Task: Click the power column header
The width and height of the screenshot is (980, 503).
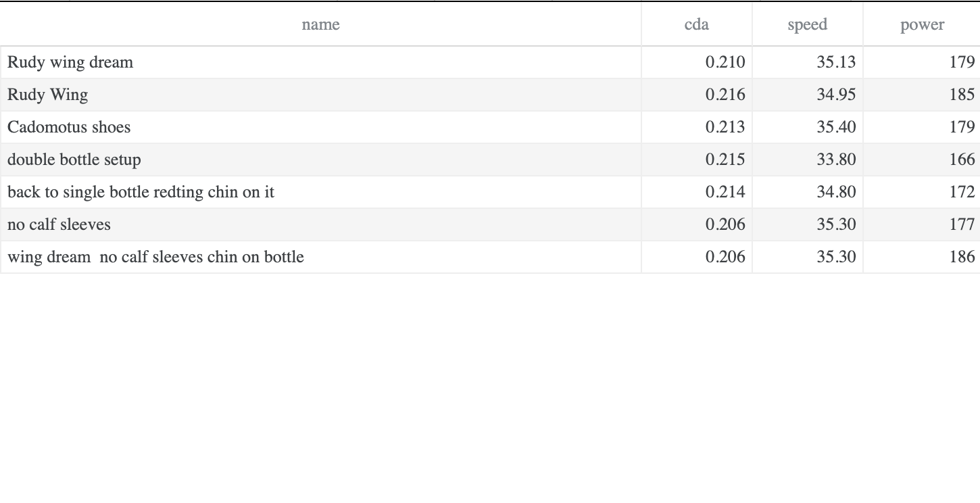Action: [x=922, y=25]
